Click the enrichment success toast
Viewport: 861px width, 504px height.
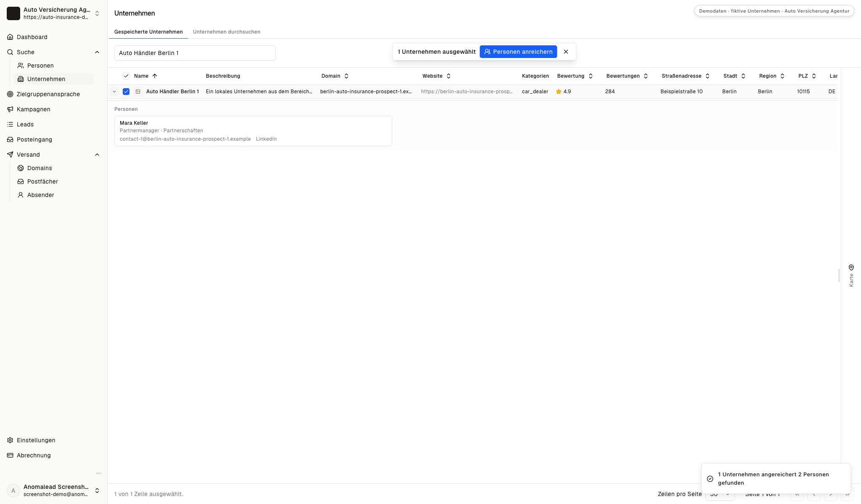[776, 479]
